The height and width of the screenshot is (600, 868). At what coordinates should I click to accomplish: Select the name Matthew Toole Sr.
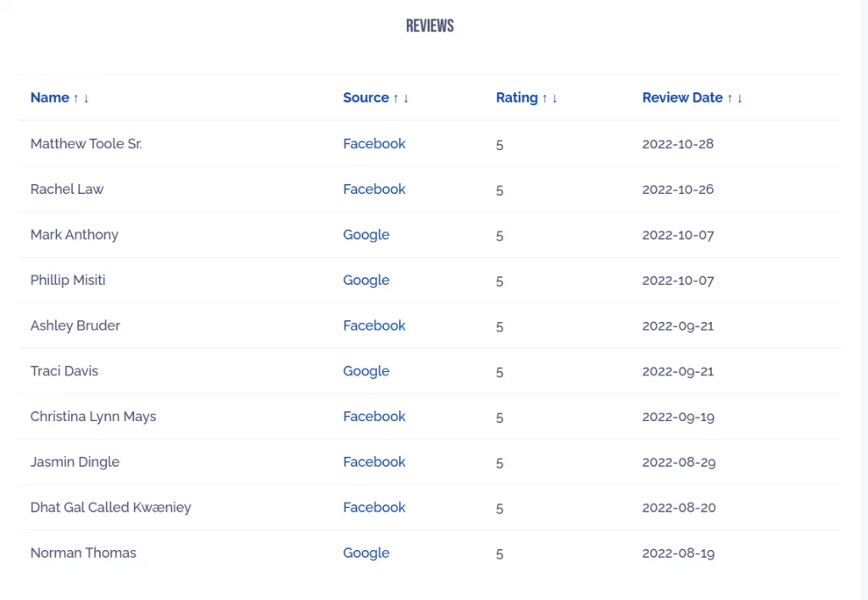click(x=86, y=144)
